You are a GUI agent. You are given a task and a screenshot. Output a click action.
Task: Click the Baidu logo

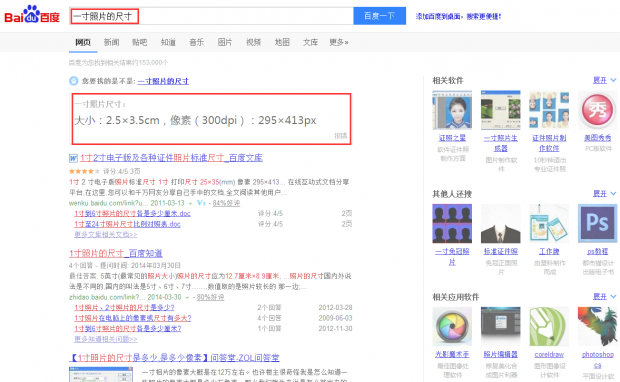pyautogui.click(x=32, y=15)
